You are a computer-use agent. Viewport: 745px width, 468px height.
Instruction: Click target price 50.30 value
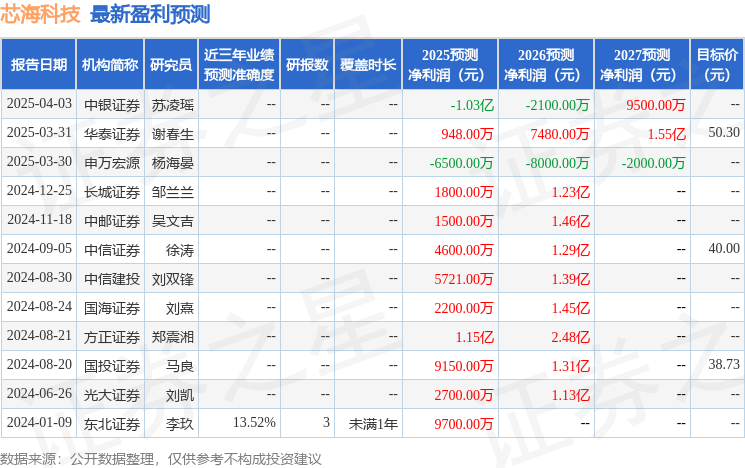click(x=723, y=133)
